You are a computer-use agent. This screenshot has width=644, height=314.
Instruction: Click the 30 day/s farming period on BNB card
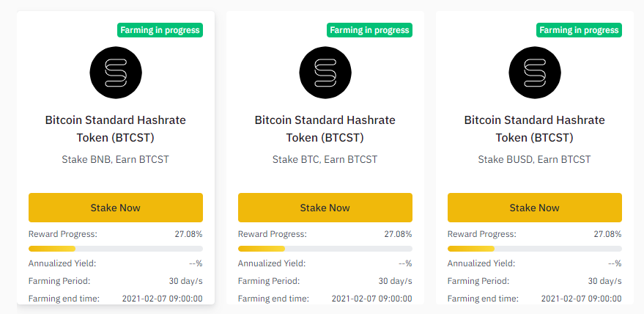[185, 281]
